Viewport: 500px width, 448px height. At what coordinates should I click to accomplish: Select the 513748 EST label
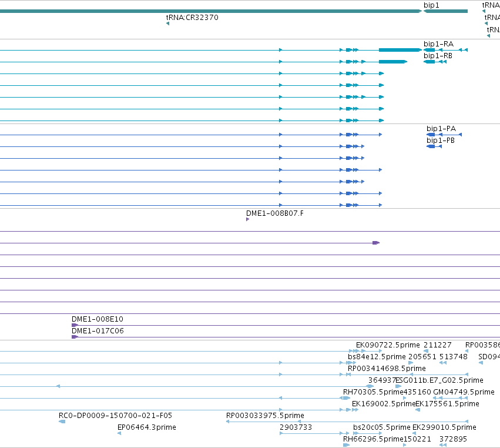pos(454,357)
